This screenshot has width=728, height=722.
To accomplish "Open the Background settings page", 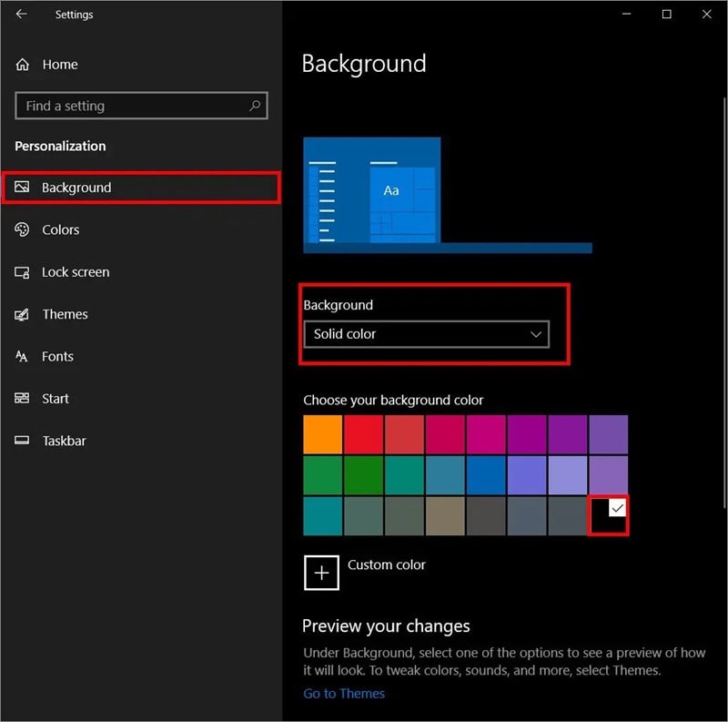I will pyautogui.click(x=76, y=188).
